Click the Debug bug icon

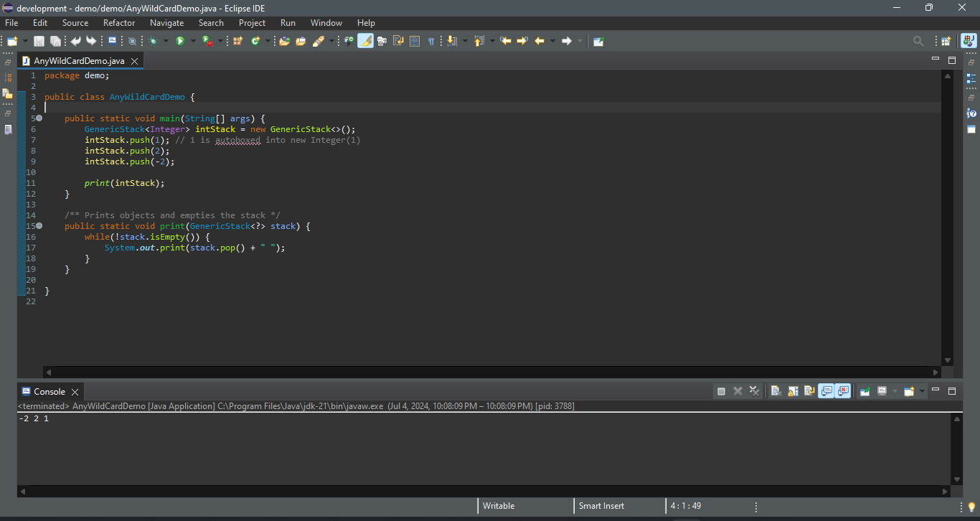point(154,42)
